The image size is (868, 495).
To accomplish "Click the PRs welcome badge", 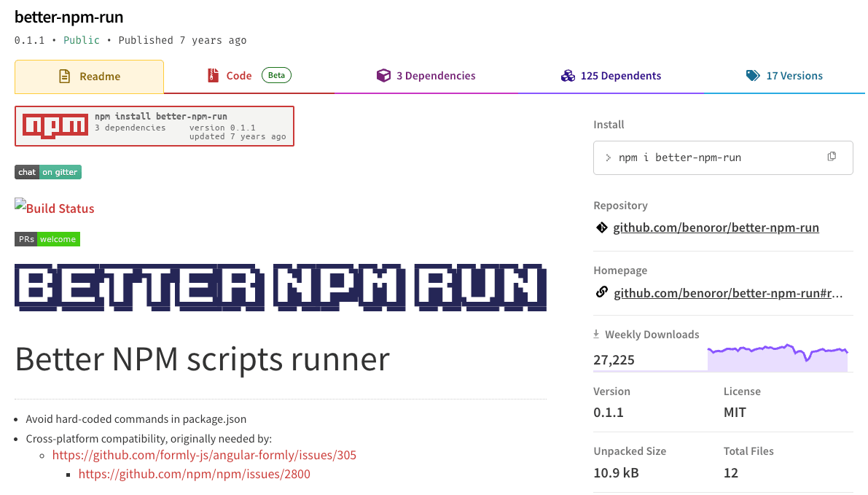I will [x=47, y=238].
